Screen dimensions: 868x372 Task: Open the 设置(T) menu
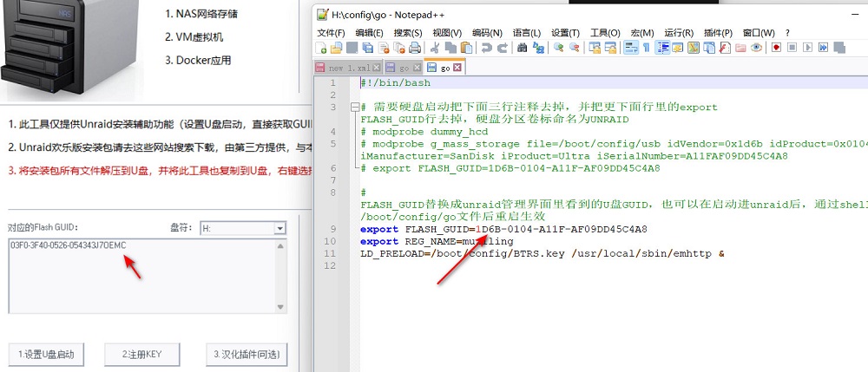coord(565,33)
